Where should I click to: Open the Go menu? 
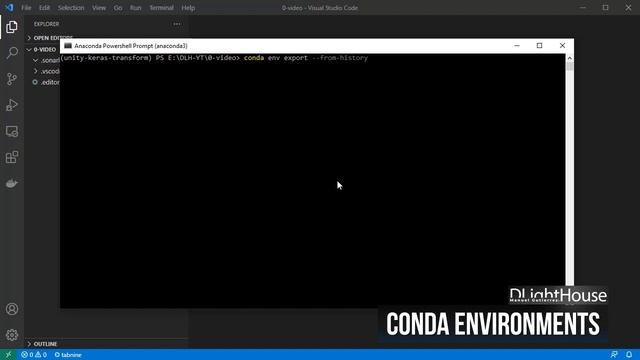tap(118, 8)
